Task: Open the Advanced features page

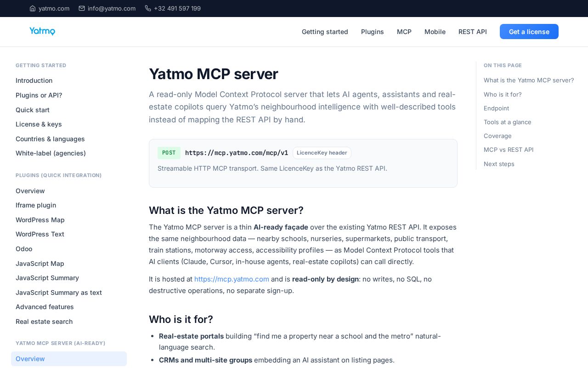Action: 45,307
